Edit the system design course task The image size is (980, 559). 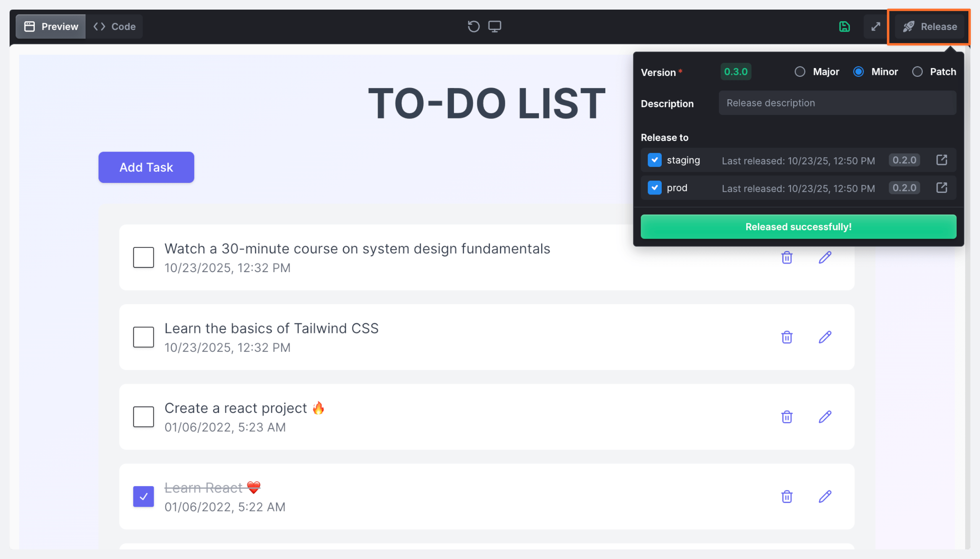(825, 258)
